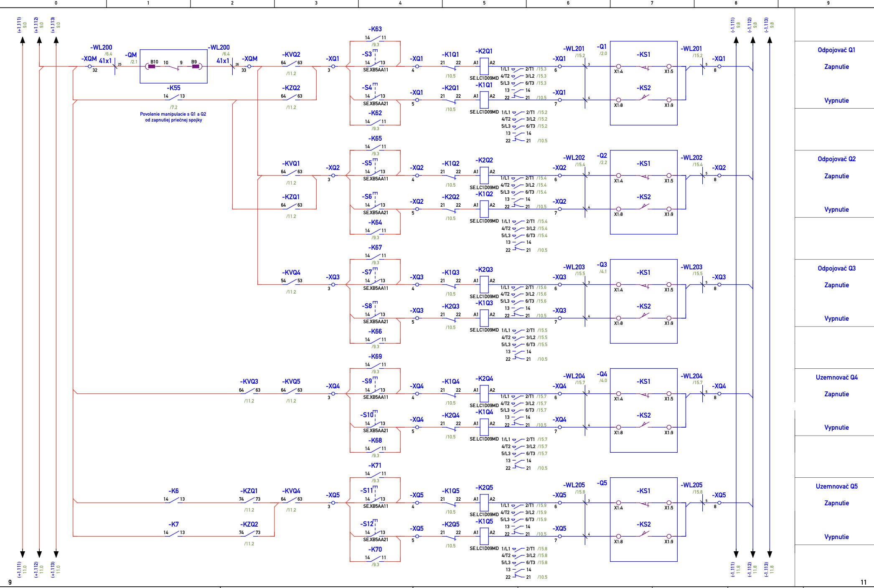Click the -K71 contact symbol
874x588 pixels.
(x=375, y=474)
